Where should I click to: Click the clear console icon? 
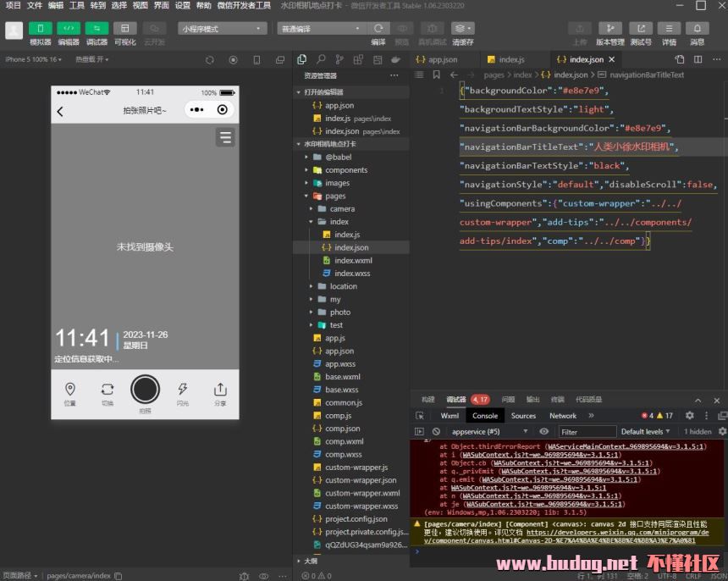pos(436,432)
